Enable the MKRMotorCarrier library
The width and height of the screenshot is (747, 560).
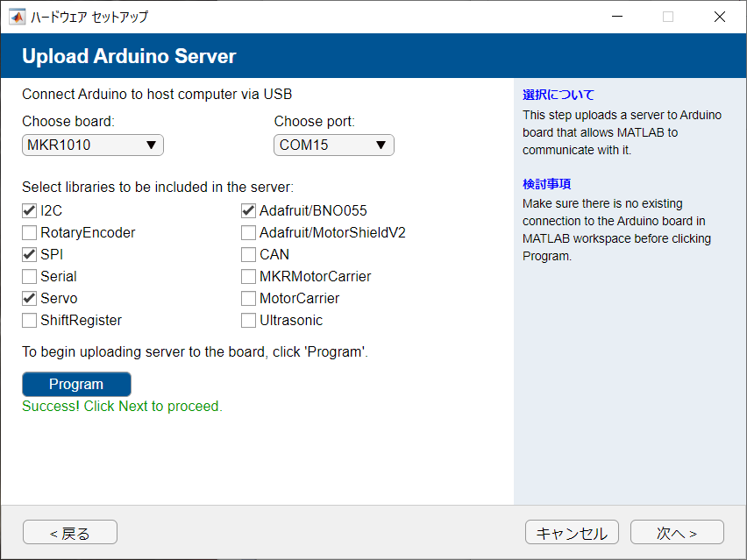(x=248, y=276)
